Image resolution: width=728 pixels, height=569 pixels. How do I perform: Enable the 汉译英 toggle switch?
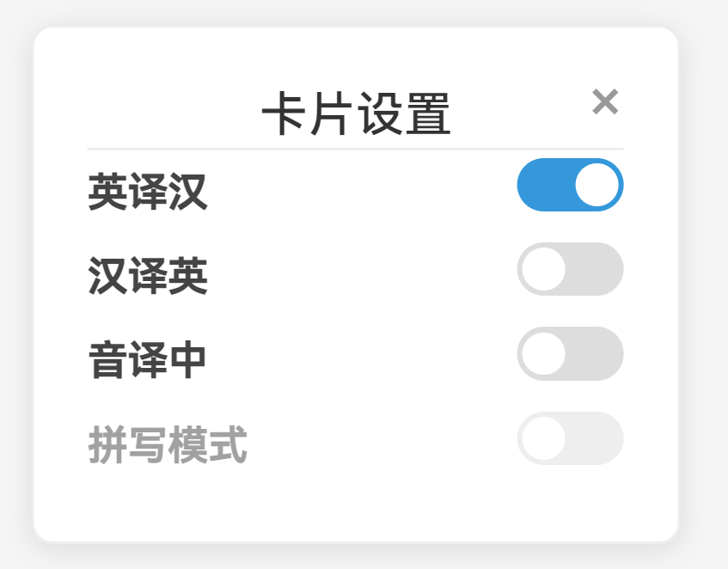[570, 269]
